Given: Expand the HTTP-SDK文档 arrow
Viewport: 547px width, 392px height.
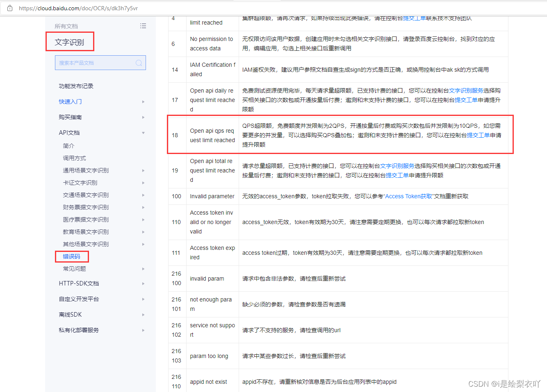Looking at the screenshot, I should click(143, 283).
